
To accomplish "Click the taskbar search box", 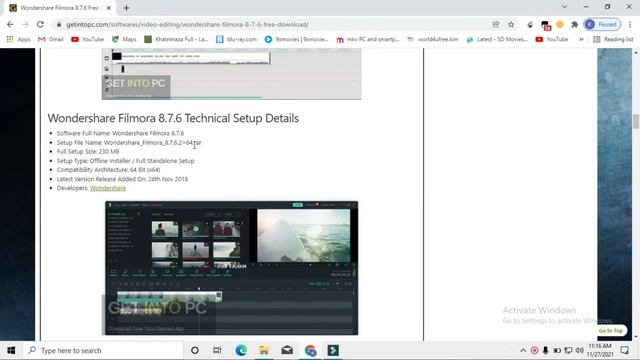I will tap(103, 350).
